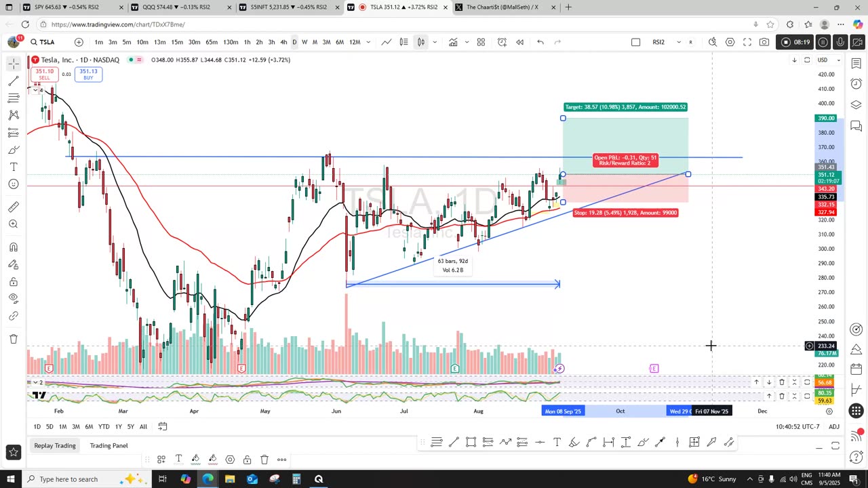Screen dimensions: 868x488
Task: Open the layout setup square icon
Action: pos(635,42)
